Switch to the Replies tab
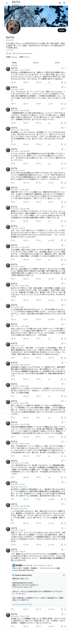Screen dimensions: 72x644 point(36,63)
